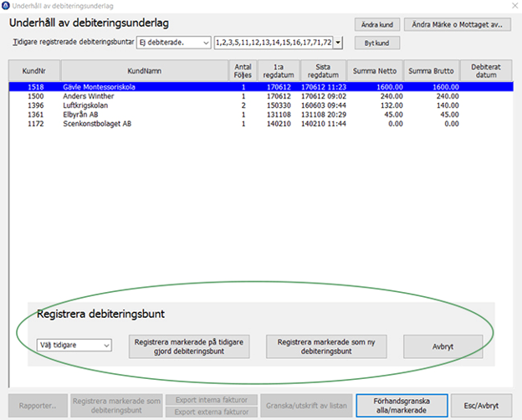This screenshot has width=522, height=420.
Task: Click the app icon in title bar
Action: click(x=6, y=6)
